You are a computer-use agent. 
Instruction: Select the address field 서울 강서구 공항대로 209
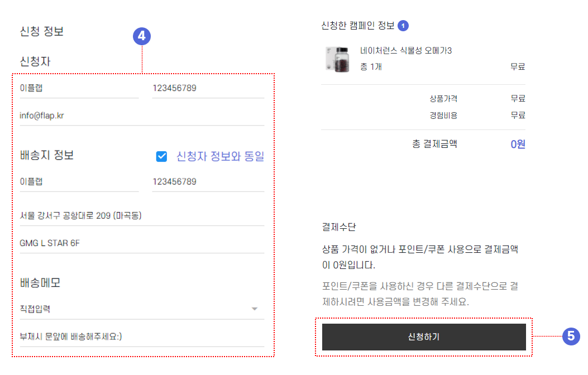(142, 216)
